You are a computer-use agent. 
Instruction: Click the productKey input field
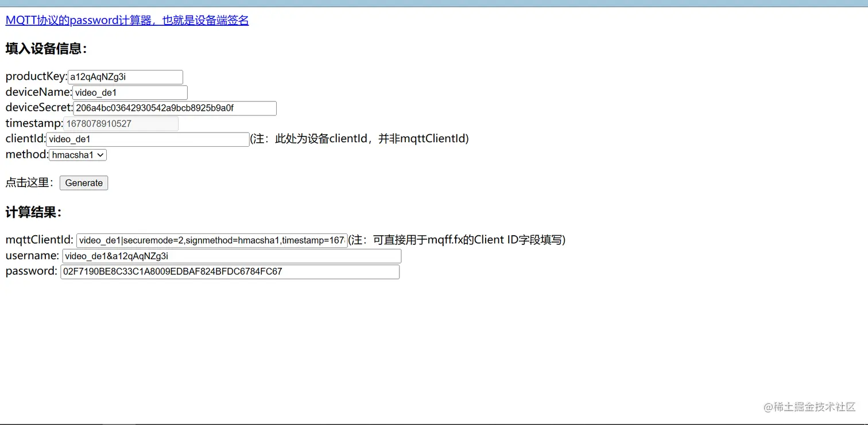point(125,77)
